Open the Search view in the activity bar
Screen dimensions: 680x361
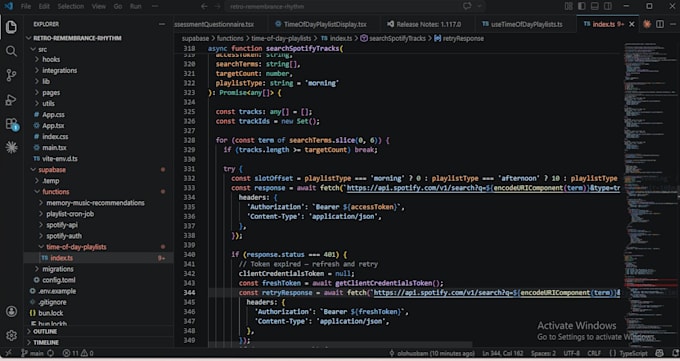click(11, 51)
